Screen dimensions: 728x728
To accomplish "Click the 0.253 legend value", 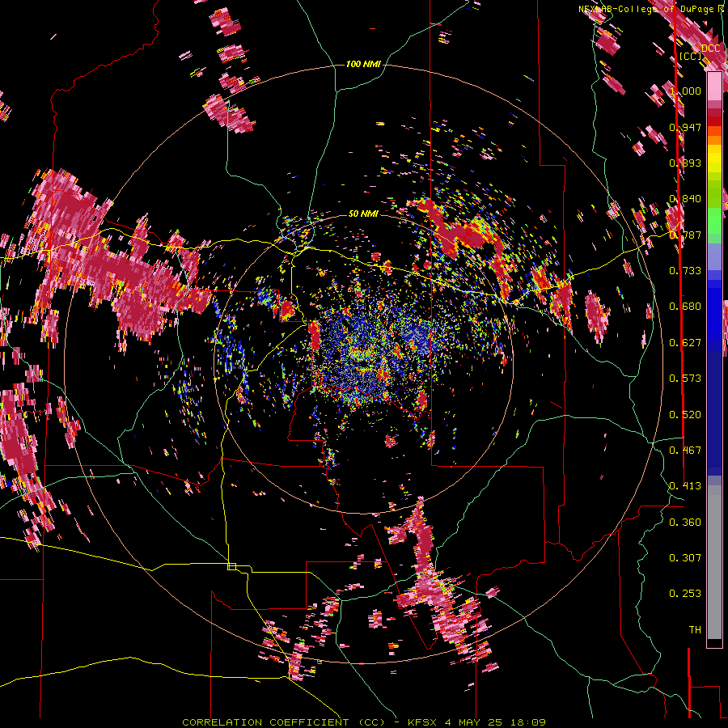I will tap(685, 594).
